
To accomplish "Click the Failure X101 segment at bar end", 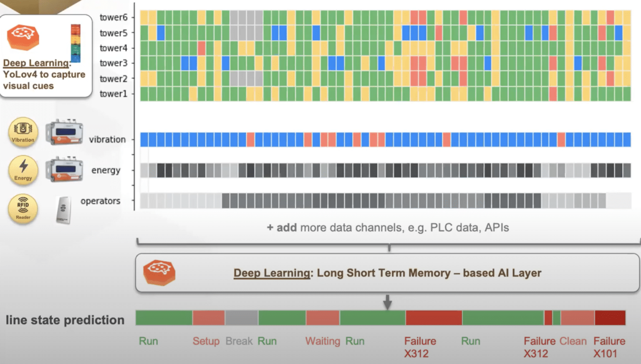I will click(x=610, y=318).
